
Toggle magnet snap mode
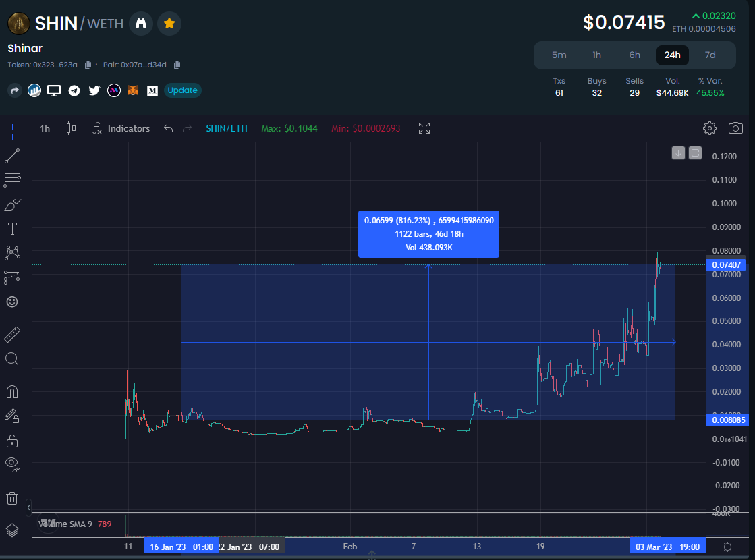tap(11, 391)
